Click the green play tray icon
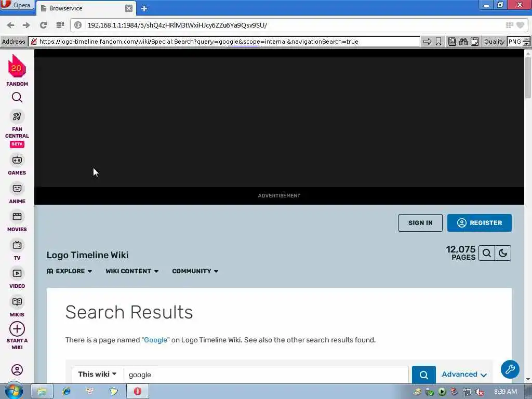The image size is (532, 399). (442, 392)
